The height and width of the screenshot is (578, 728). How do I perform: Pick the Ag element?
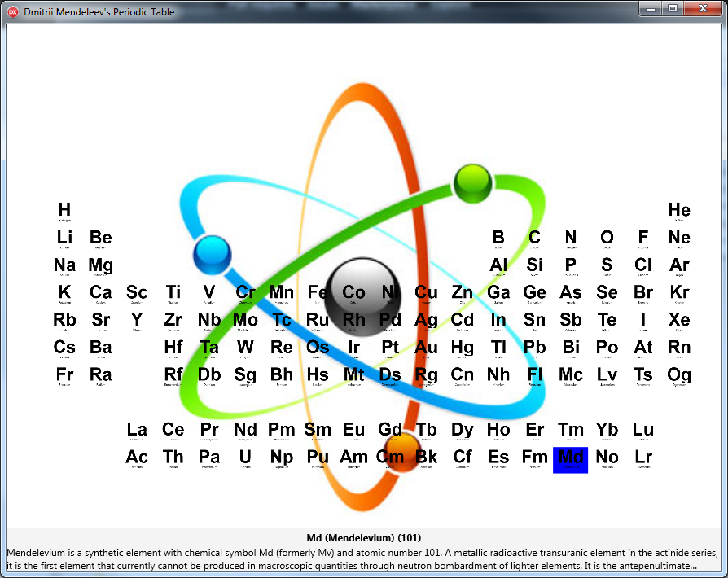point(426,321)
